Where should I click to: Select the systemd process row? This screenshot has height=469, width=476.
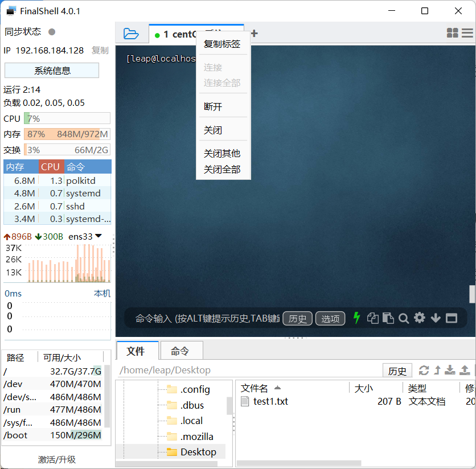coord(58,194)
